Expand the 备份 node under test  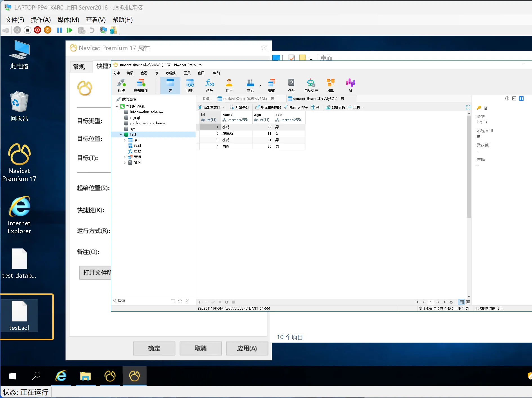[x=125, y=162]
